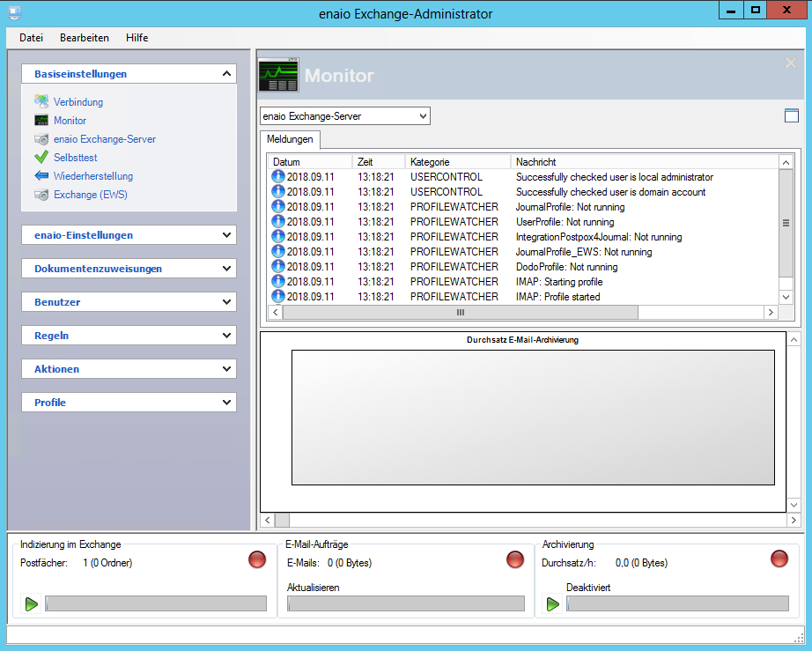Open the Exchange (EWS) link
Screen dimensions: 812x651
click(x=91, y=195)
